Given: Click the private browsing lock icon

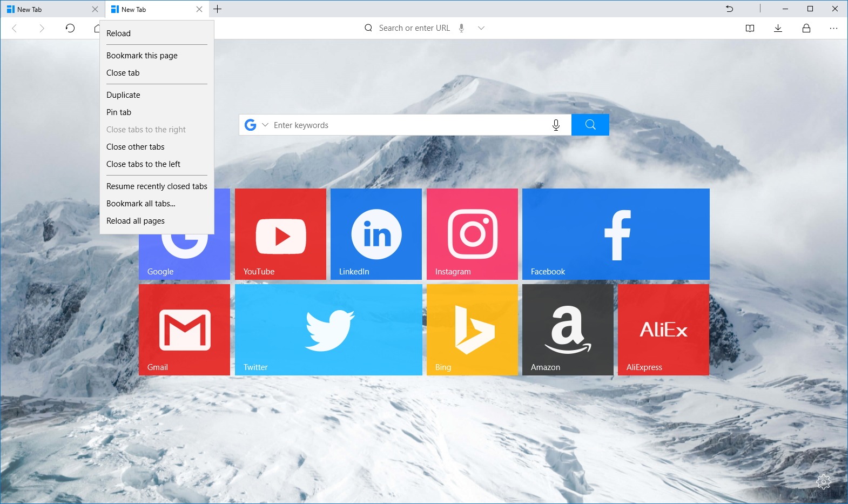Looking at the screenshot, I should [x=806, y=28].
